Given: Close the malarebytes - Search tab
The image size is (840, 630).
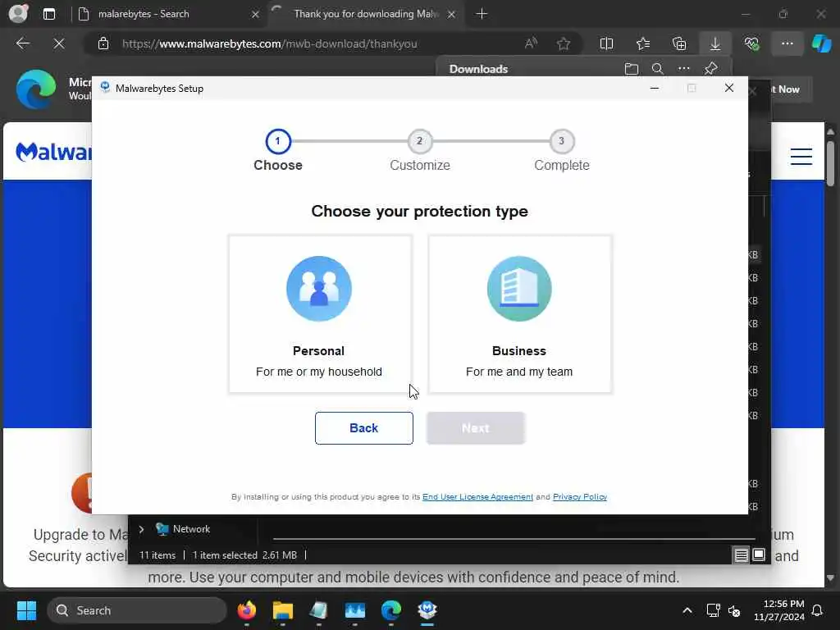Looking at the screenshot, I should [256, 15].
